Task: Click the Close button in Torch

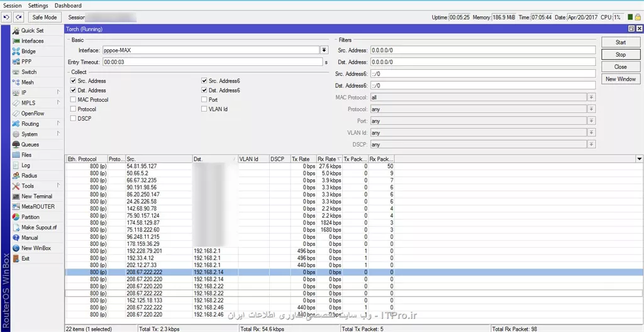Action: pos(621,67)
